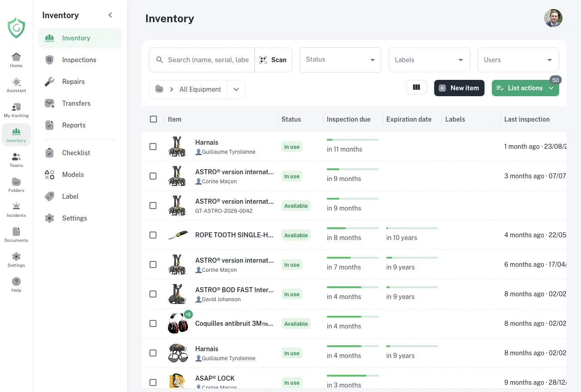Open the Status filter dropdown
581x392 pixels.
340,60
